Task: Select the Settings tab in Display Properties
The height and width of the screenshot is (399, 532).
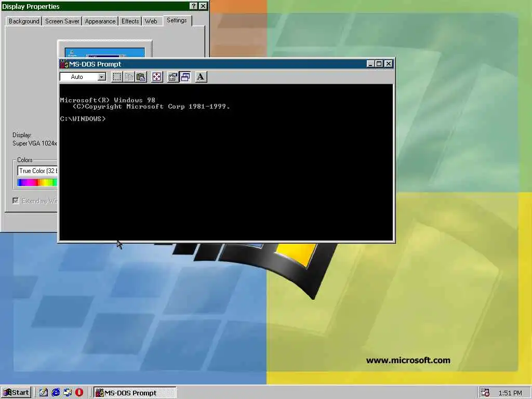Action: [x=177, y=20]
